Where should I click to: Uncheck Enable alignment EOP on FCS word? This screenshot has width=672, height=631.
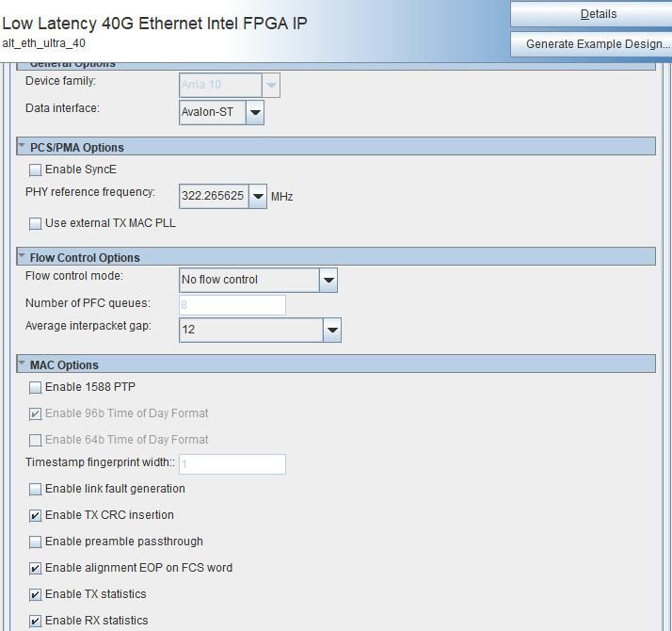click(35, 568)
